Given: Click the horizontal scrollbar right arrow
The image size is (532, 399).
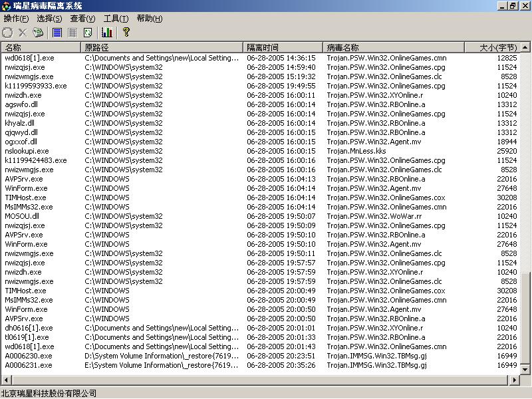Looking at the screenshot, I should tap(514, 380).
